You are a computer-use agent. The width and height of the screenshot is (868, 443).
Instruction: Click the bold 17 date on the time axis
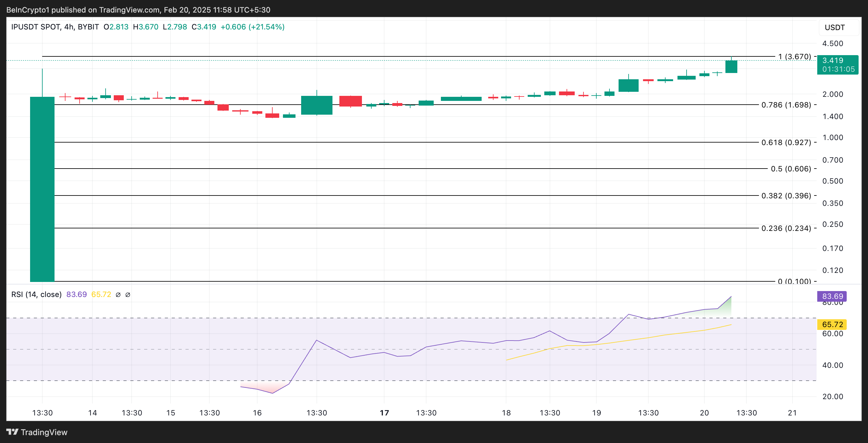384,413
